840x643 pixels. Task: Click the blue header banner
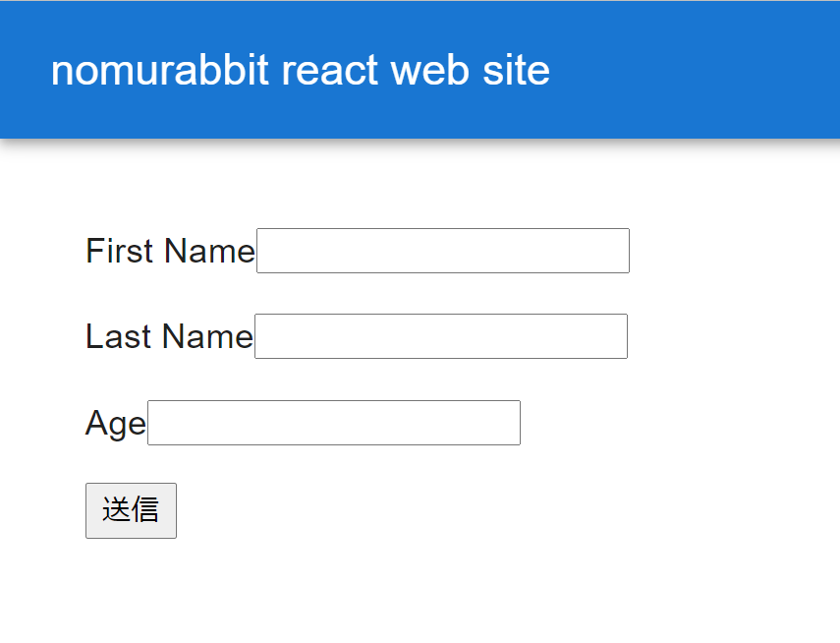click(x=688, y=69)
